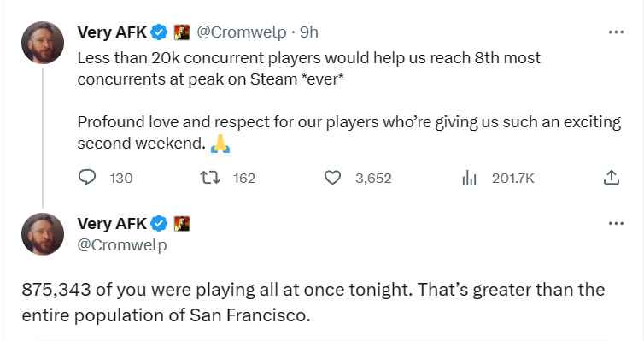Screen dimensions: 644x341
Task: Click the verified badge on second tweet
Action: 159,224
